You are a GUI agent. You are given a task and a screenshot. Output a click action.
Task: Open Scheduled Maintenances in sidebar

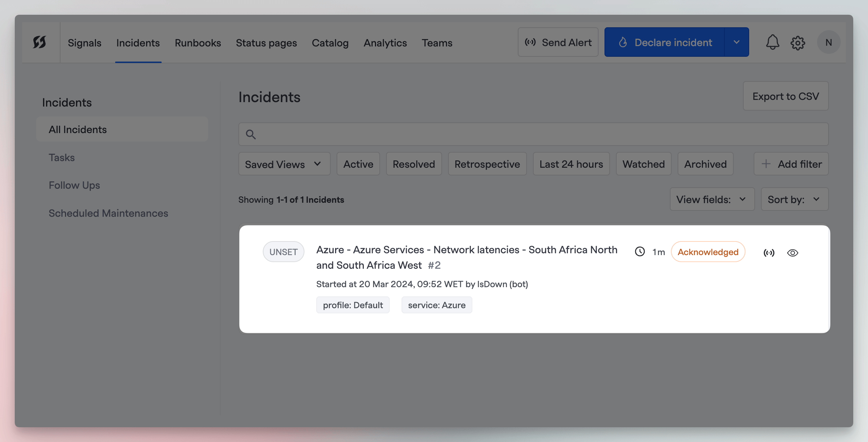click(x=108, y=213)
